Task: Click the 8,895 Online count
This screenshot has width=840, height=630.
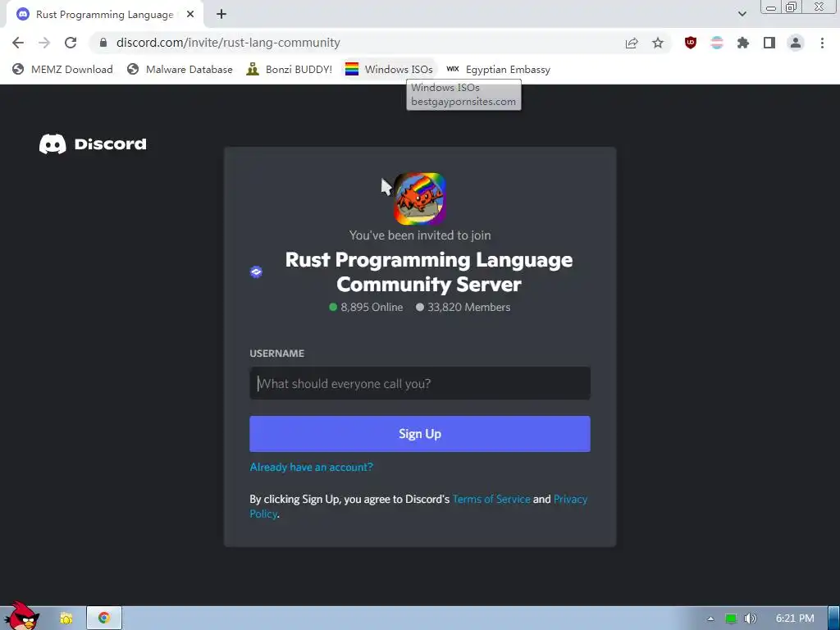Action: click(366, 307)
